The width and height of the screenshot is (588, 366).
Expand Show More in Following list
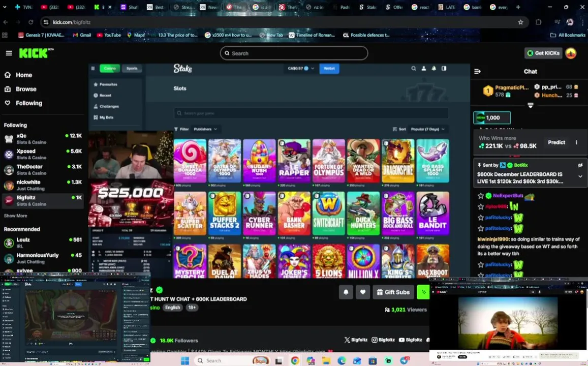[15, 216]
